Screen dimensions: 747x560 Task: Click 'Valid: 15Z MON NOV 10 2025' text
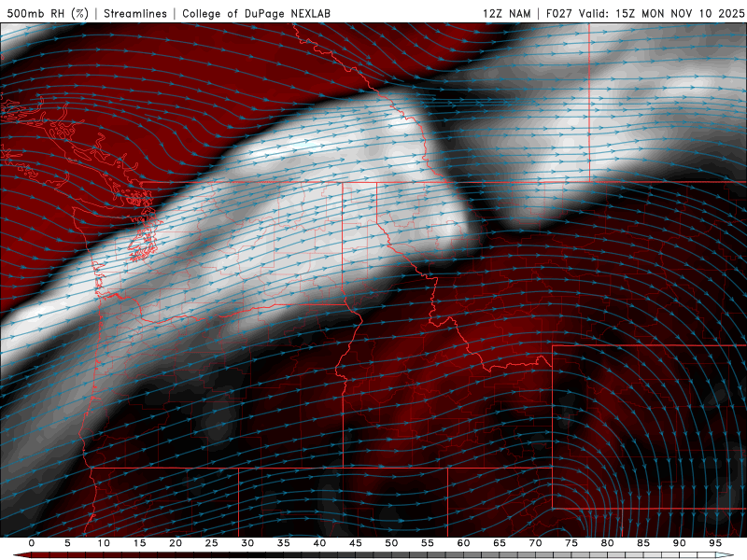coord(661,13)
